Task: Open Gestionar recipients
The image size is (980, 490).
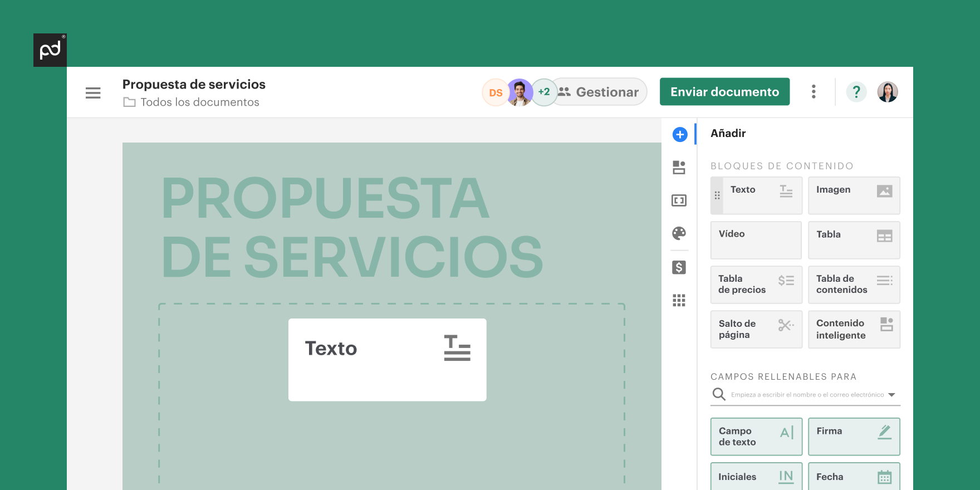Action: (599, 92)
